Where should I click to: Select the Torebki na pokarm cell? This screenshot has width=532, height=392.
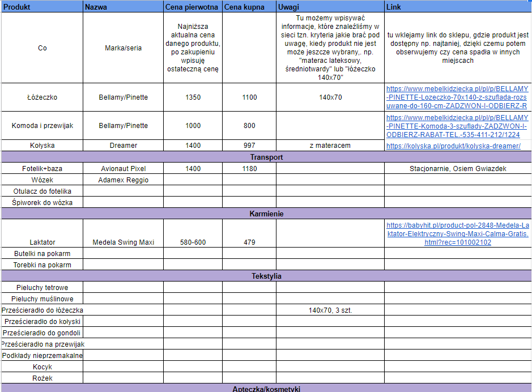[x=42, y=265]
